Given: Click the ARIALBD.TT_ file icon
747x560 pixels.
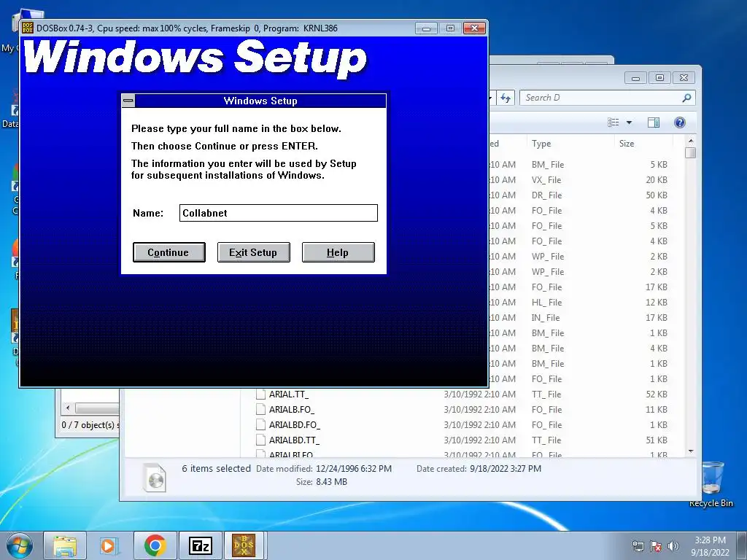Looking at the screenshot, I should point(260,440).
